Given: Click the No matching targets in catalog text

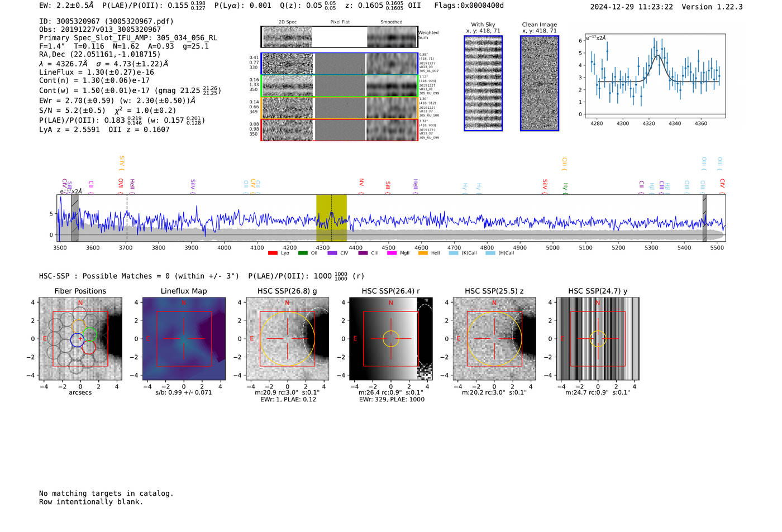Looking at the screenshot, I should [106, 493].
